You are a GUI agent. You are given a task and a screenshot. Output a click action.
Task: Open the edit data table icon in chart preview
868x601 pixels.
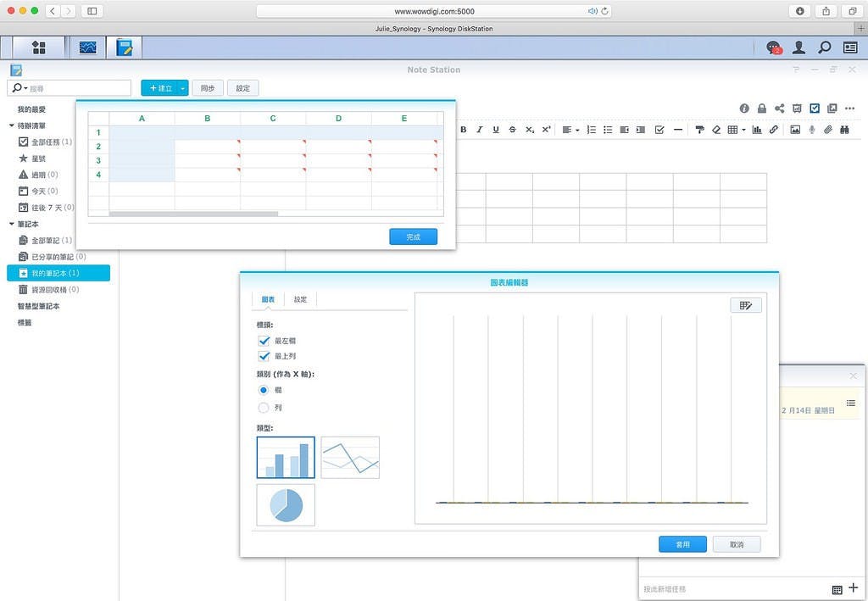[x=746, y=305]
